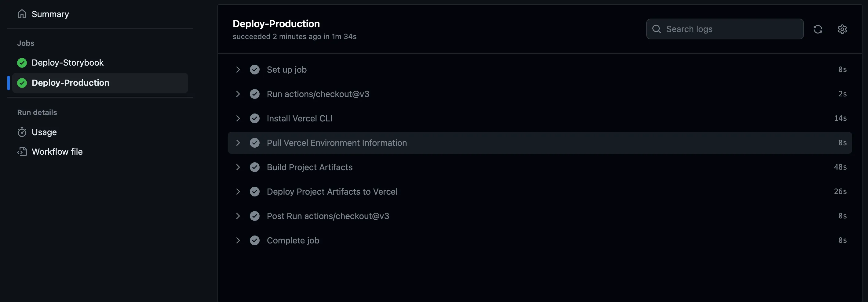Click the Complete job checkmark status

tap(255, 240)
